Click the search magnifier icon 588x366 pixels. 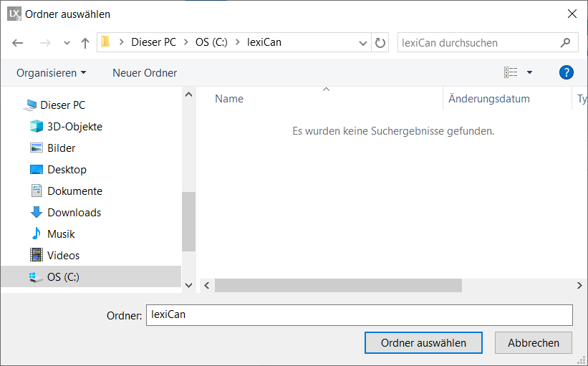566,42
